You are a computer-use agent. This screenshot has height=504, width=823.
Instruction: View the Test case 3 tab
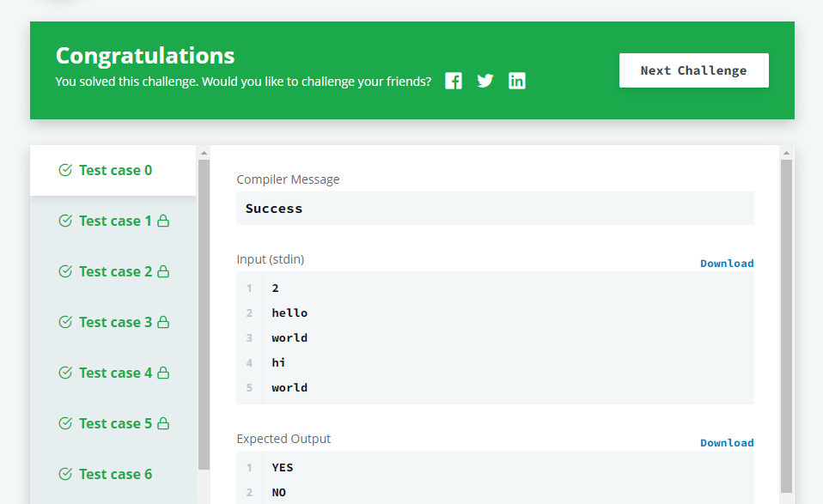(113, 322)
